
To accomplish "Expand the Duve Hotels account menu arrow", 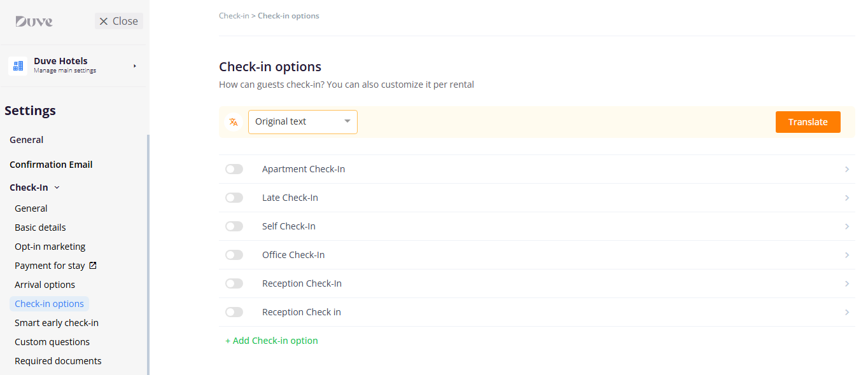I will click(134, 66).
